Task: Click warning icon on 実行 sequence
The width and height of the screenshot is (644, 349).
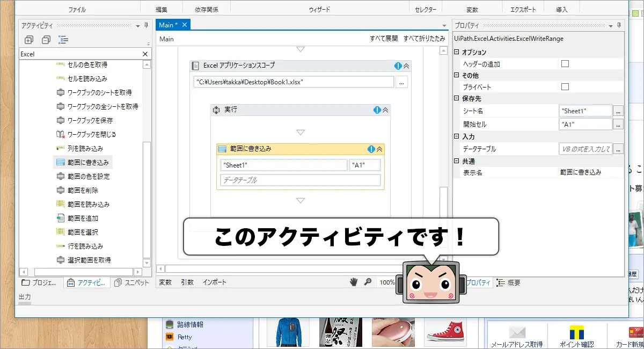Action: (x=377, y=110)
